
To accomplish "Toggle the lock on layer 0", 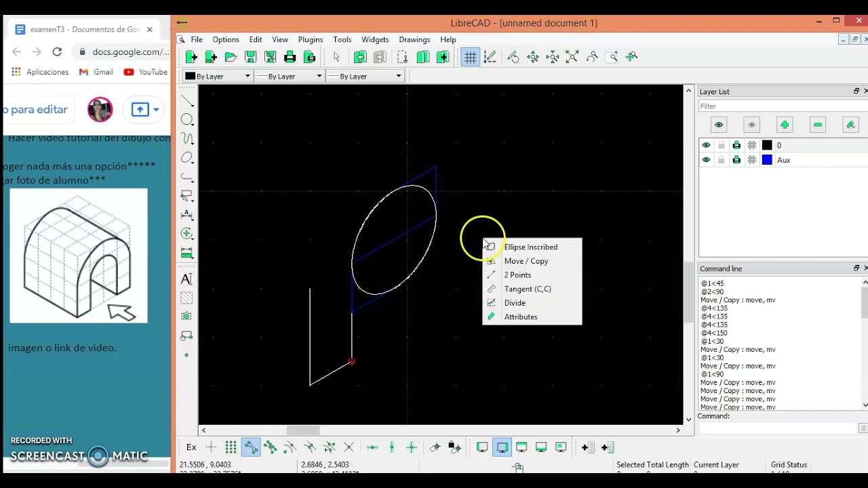I will coord(722,146).
